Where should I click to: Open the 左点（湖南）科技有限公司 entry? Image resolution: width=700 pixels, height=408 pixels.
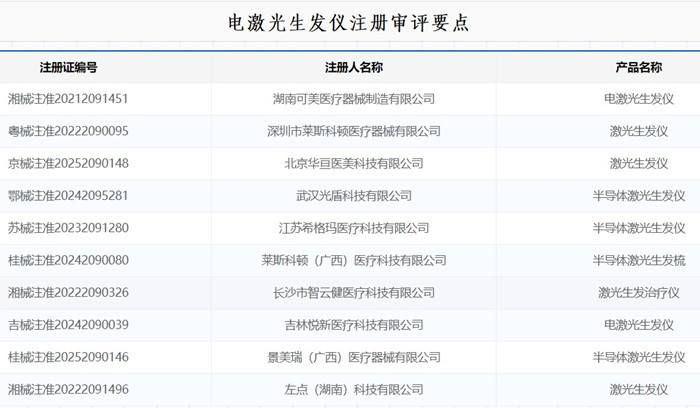(x=354, y=389)
